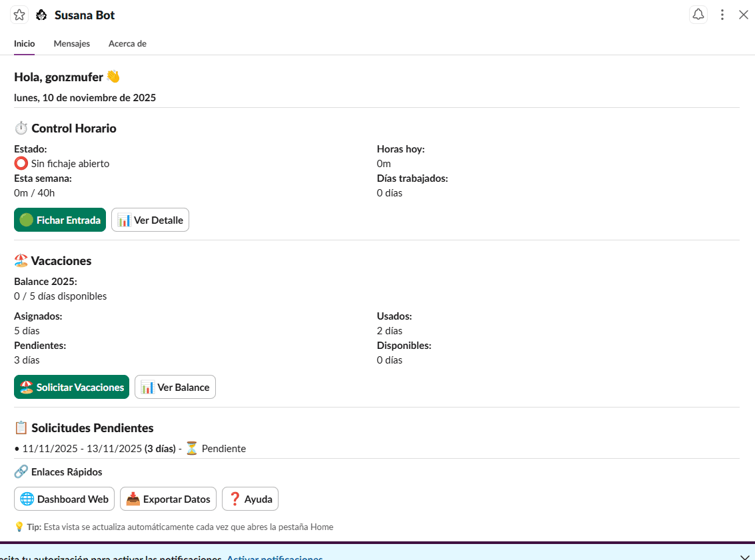755x560 pixels.
Task: Click the Fichar Entrada button
Action: pos(59,220)
